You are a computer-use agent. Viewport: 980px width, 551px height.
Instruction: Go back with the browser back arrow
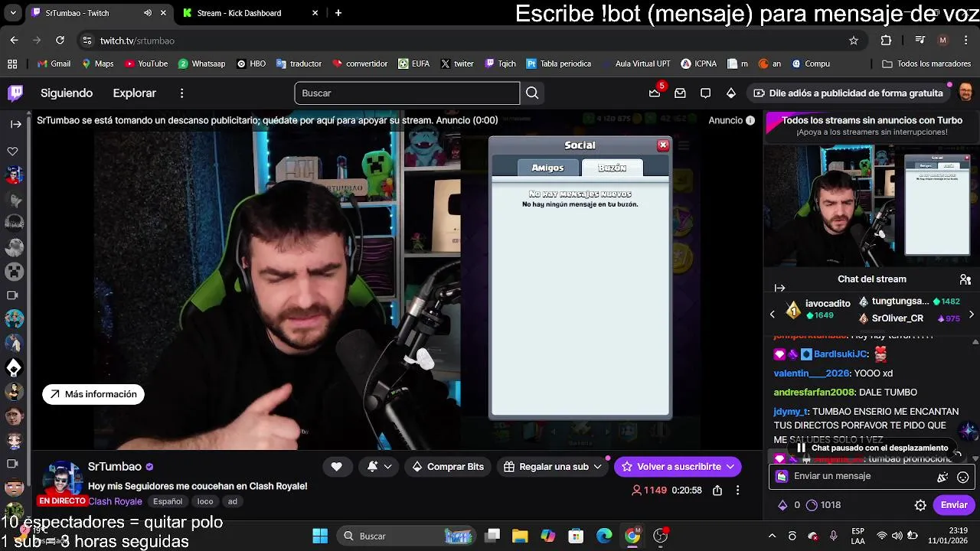[14, 41]
